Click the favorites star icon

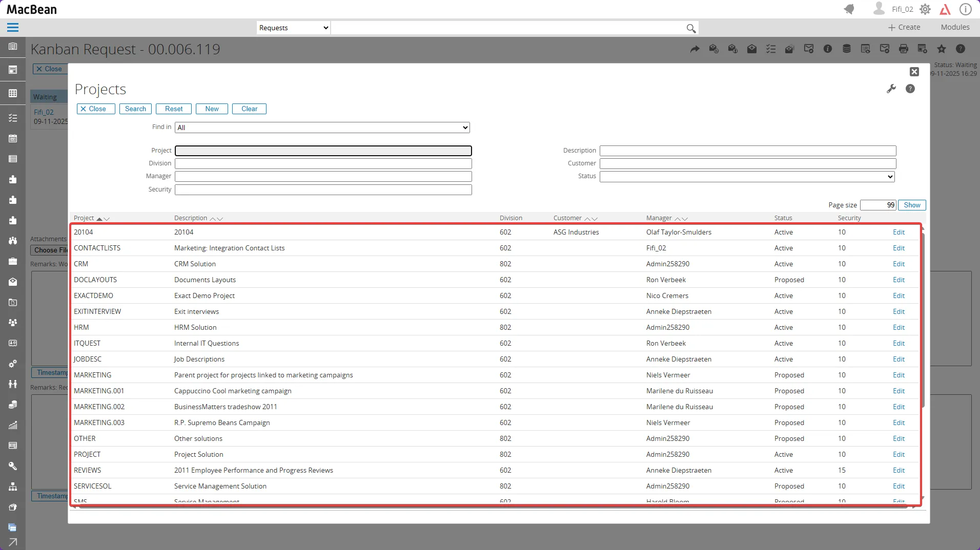[x=942, y=49]
